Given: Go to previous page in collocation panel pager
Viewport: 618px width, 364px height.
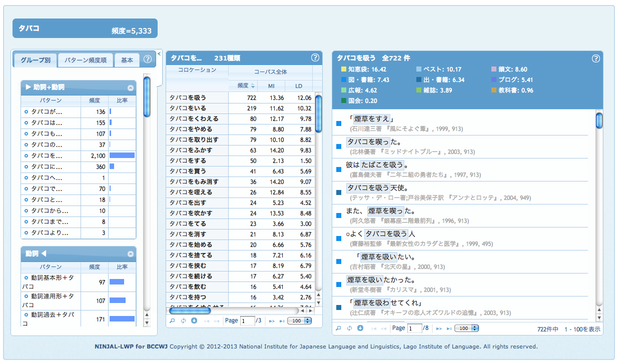Looking at the screenshot, I should [216, 320].
